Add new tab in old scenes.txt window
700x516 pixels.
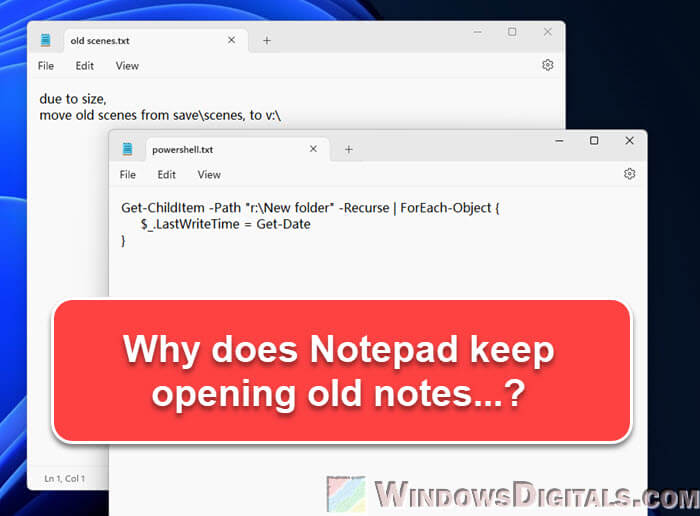pyautogui.click(x=267, y=41)
